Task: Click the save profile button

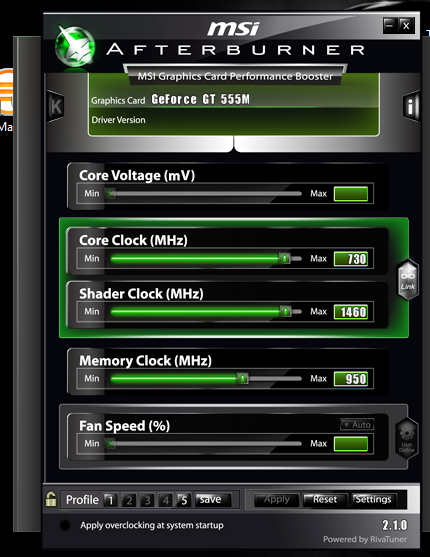Action: pyautogui.click(x=213, y=500)
